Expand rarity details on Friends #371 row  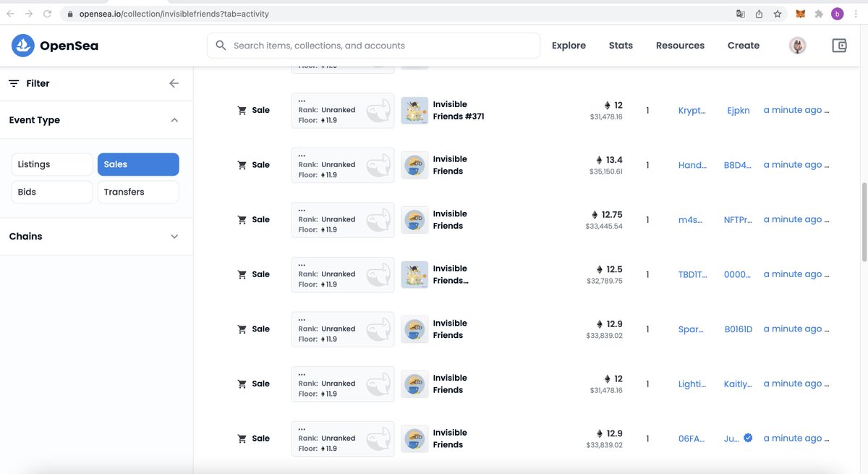coord(302,100)
